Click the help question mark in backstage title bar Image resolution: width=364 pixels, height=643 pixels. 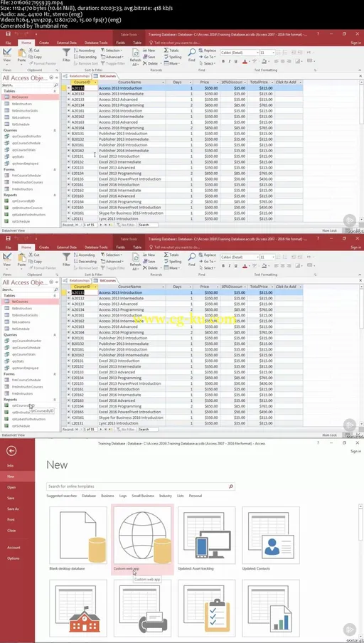(x=318, y=443)
